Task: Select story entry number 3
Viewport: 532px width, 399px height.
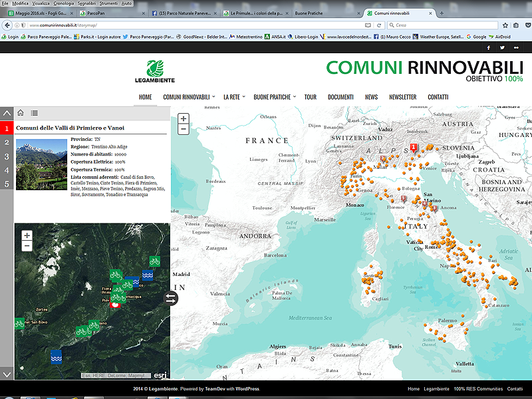Action: tap(7, 156)
